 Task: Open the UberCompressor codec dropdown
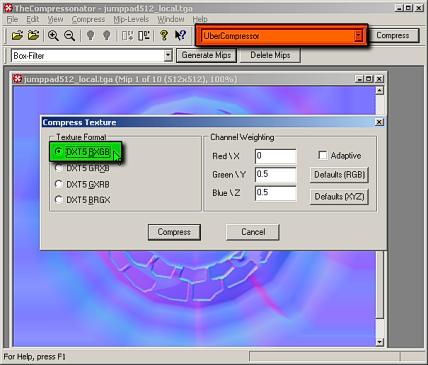tap(358, 35)
